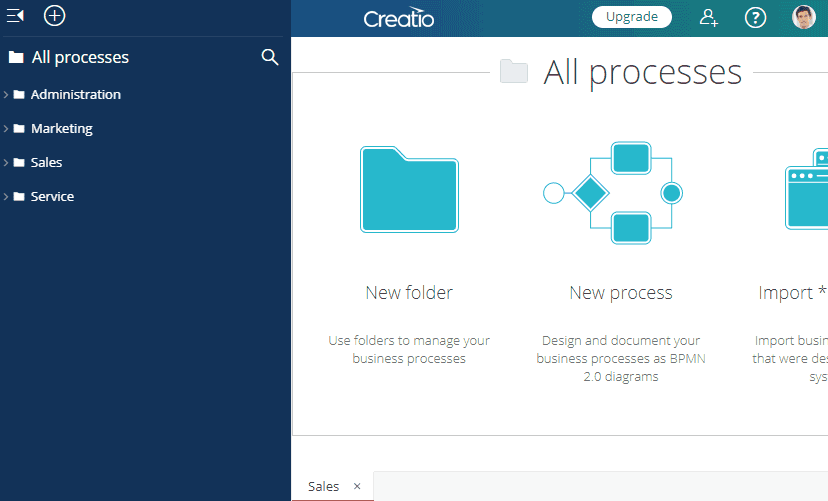Viewport: 828px width, 501px height.
Task: Close the Sales tab
Action: pyautogui.click(x=357, y=486)
